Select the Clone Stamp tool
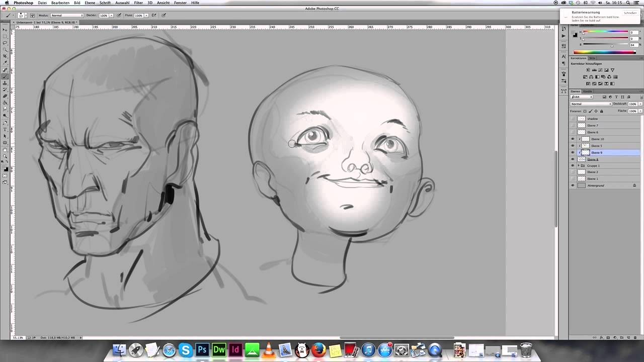Screen dimensions: 644x362 (x=5, y=83)
